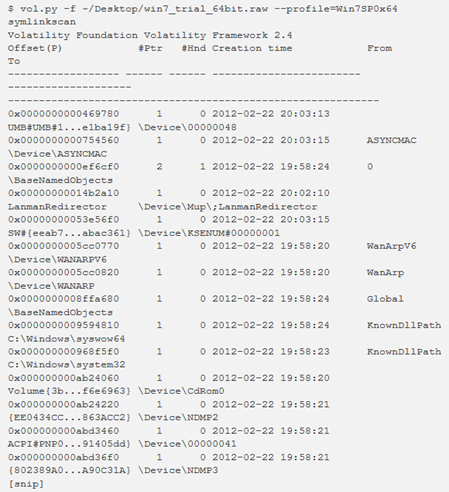Click the \Device\ASYNCMAC target path
The image size is (449, 492).
pos(57,154)
